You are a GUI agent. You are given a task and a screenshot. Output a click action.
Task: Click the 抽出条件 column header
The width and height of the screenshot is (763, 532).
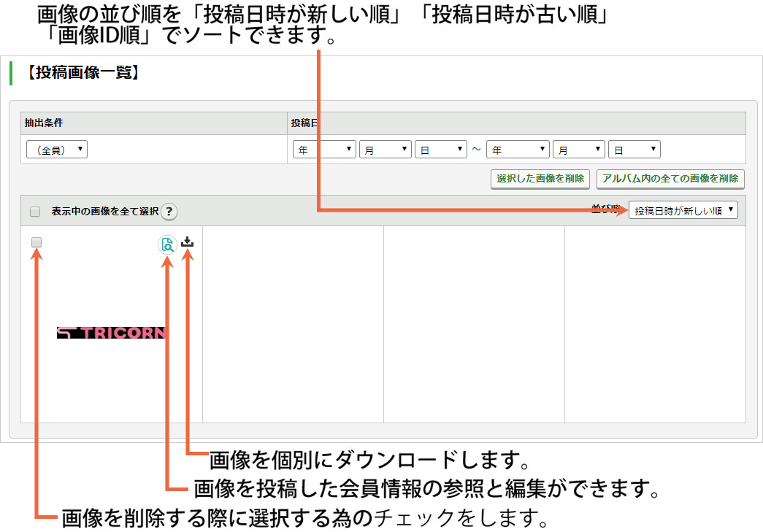tap(154, 123)
